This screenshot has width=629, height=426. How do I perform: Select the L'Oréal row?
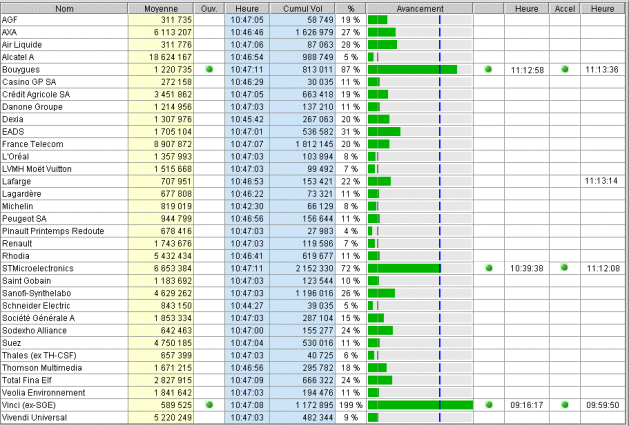click(x=15, y=156)
